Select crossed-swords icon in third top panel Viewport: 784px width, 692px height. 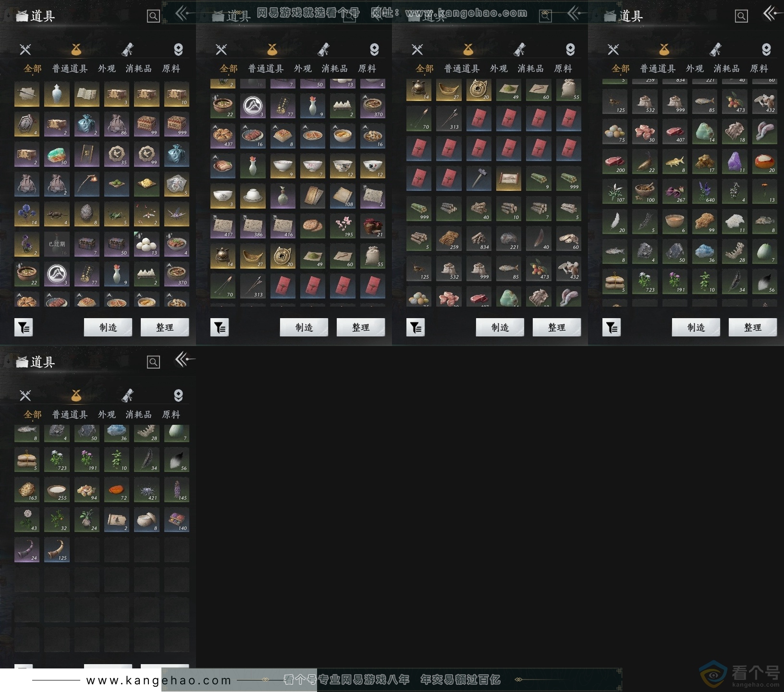(x=417, y=49)
